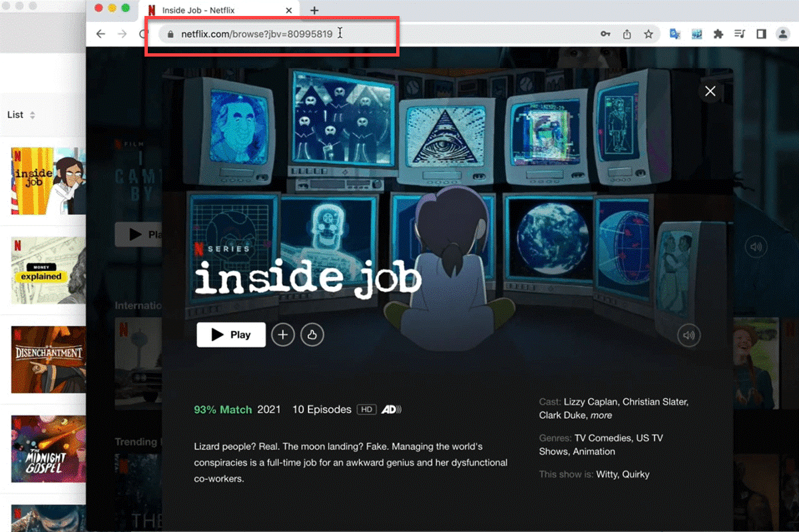Open the saved passwords key icon
This screenshot has width=799, height=532.
click(x=605, y=35)
